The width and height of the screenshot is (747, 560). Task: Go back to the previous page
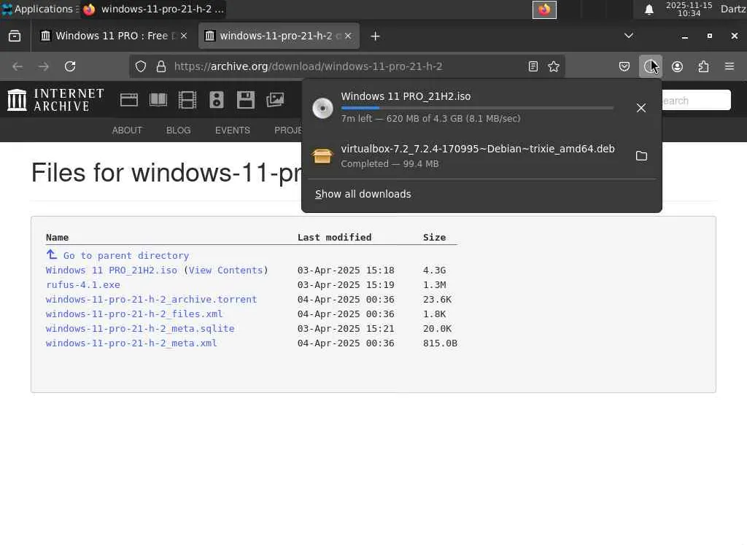click(18, 66)
